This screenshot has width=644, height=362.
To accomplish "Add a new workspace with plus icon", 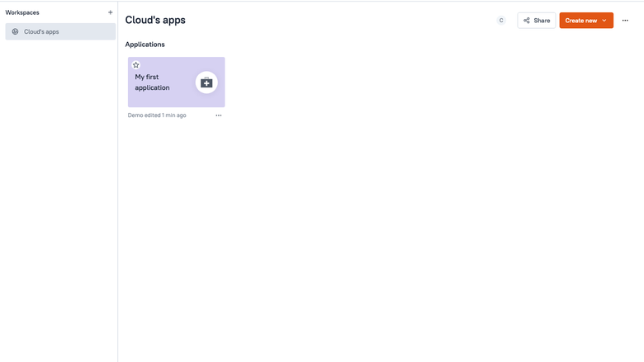I will click(x=110, y=12).
